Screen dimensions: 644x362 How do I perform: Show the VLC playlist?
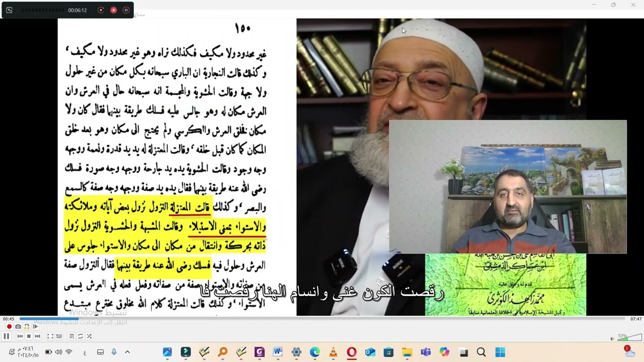click(71, 336)
